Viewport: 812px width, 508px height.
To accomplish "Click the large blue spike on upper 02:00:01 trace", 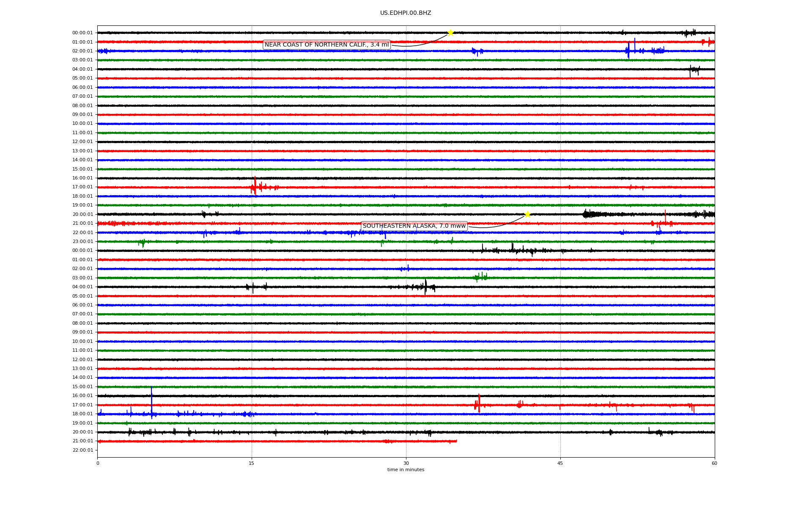I will pyautogui.click(x=629, y=50).
